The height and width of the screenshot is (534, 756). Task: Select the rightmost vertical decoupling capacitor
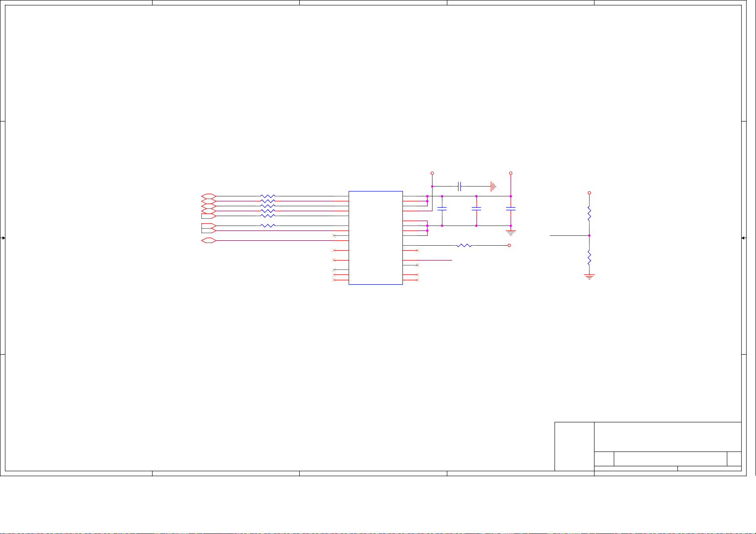tap(511, 209)
